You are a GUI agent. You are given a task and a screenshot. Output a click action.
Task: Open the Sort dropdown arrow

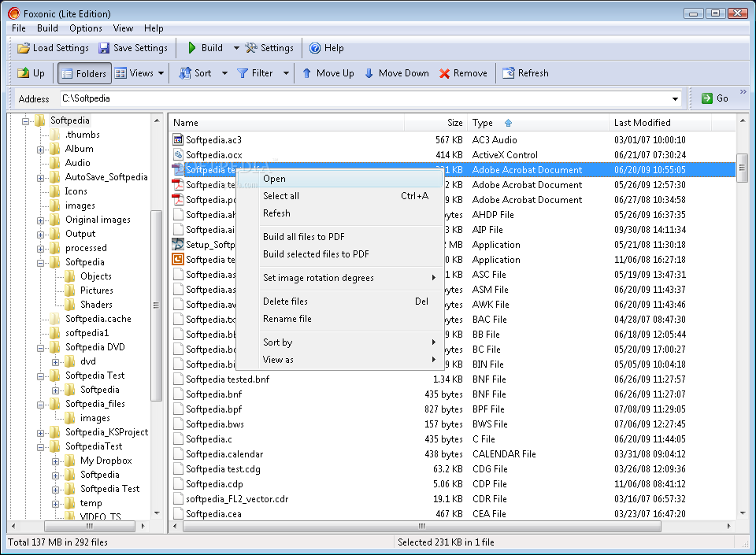224,73
